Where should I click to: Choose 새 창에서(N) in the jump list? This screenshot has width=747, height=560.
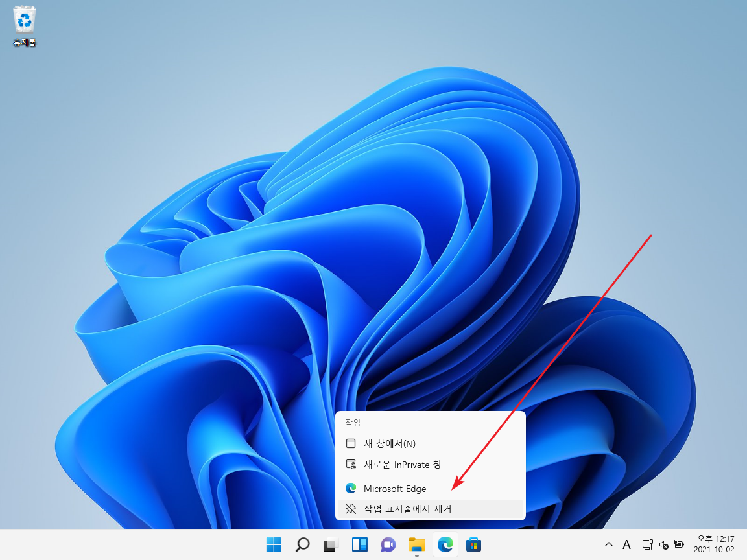(x=431, y=443)
